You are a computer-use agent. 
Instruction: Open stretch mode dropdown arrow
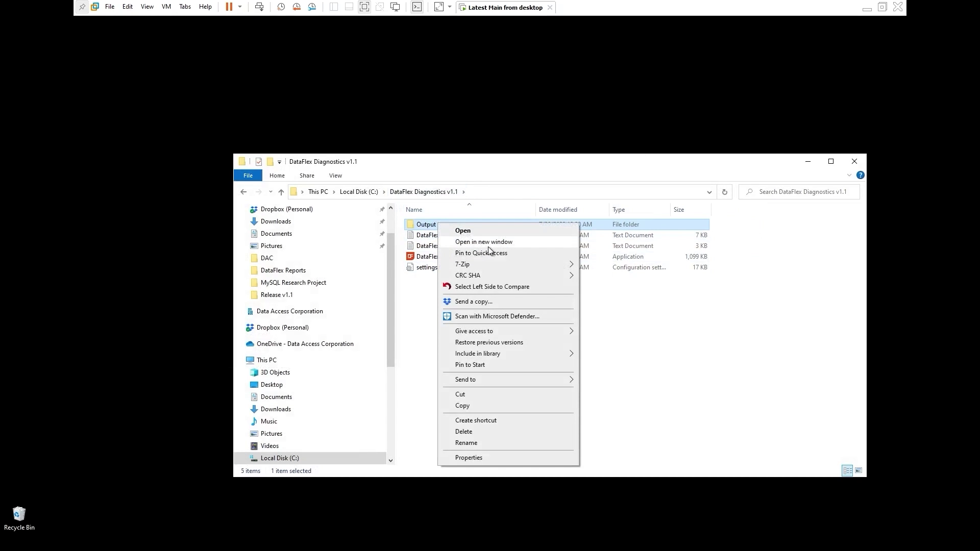[x=450, y=7]
